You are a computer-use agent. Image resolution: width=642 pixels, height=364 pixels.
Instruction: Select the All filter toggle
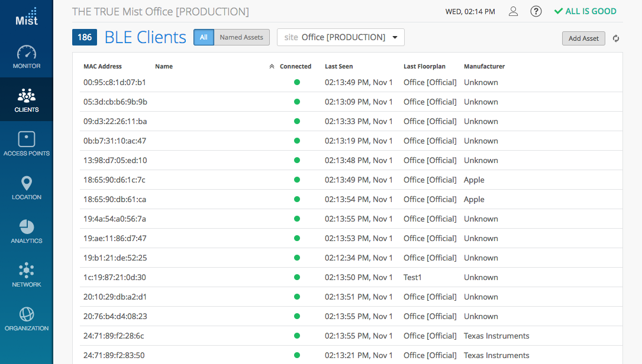pos(204,37)
